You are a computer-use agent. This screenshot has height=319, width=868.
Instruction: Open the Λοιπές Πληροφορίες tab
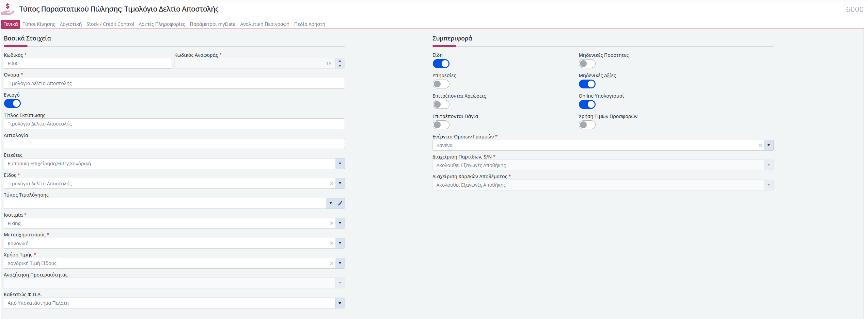click(x=162, y=24)
